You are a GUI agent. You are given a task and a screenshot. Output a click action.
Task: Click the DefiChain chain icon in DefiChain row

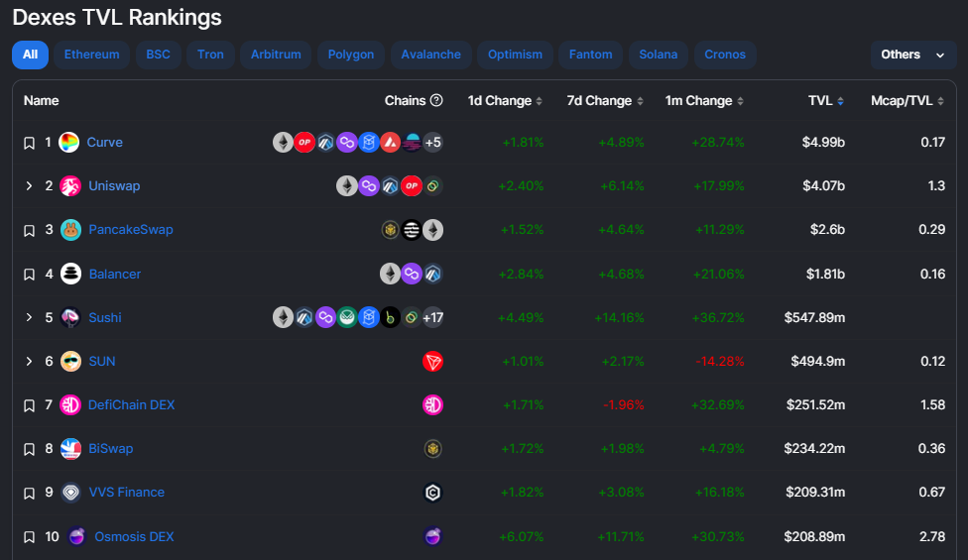(x=432, y=405)
